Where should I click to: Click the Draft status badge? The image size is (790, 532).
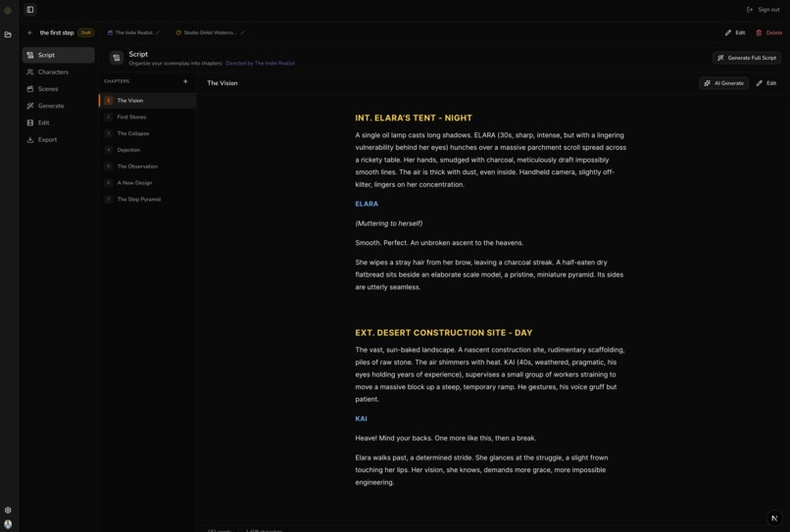click(x=86, y=32)
